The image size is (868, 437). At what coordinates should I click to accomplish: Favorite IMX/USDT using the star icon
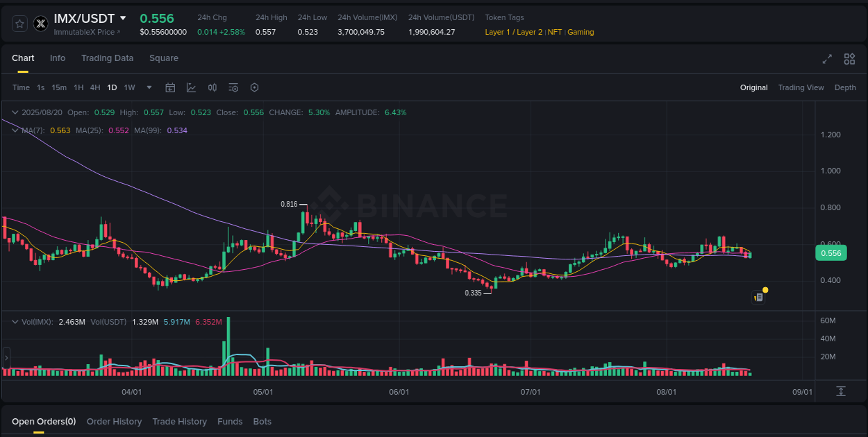pos(19,23)
